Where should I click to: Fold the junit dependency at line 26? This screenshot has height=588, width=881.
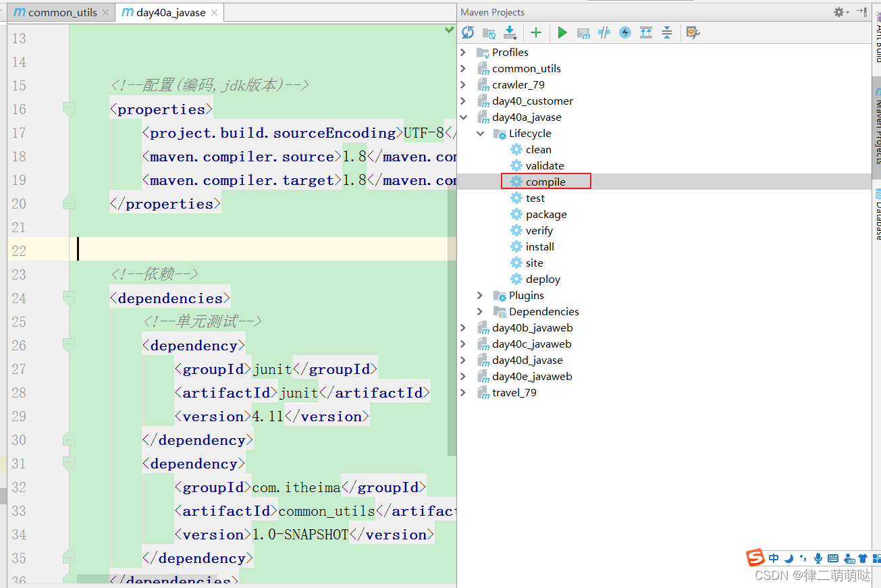coord(69,345)
